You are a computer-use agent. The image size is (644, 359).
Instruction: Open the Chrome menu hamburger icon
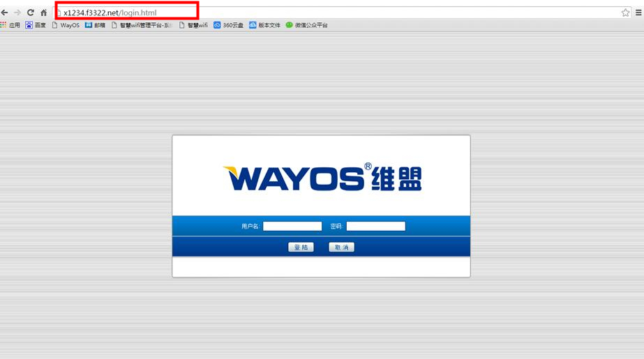pos(638,13)
